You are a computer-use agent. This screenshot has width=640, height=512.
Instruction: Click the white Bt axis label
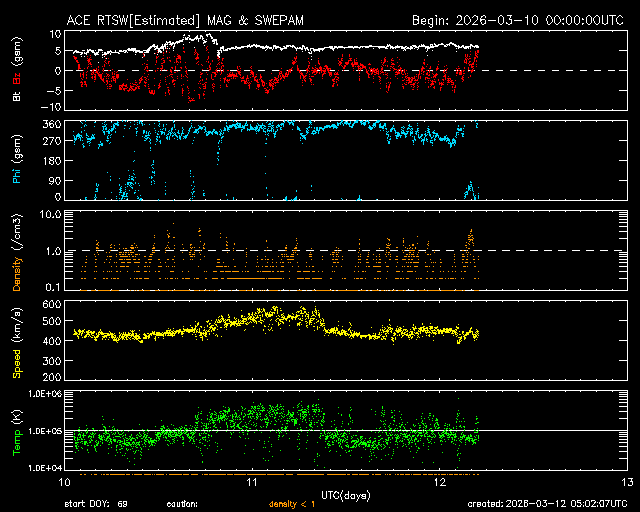click(17, 97)
